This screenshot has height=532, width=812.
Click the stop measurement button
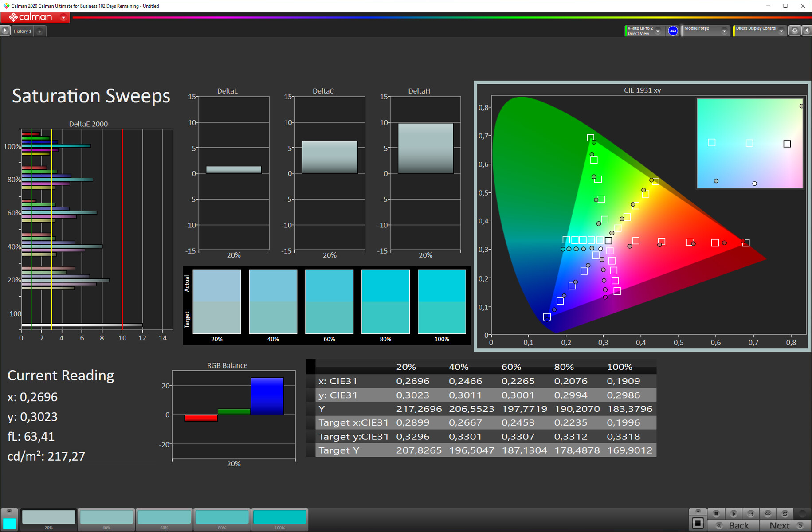716,513
